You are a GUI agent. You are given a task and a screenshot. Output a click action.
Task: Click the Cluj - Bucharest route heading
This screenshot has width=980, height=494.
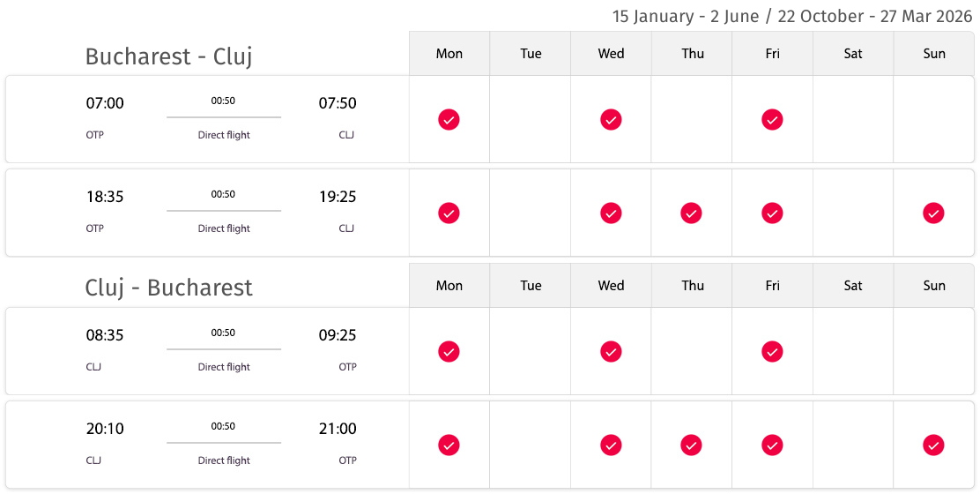click(168, 288)
